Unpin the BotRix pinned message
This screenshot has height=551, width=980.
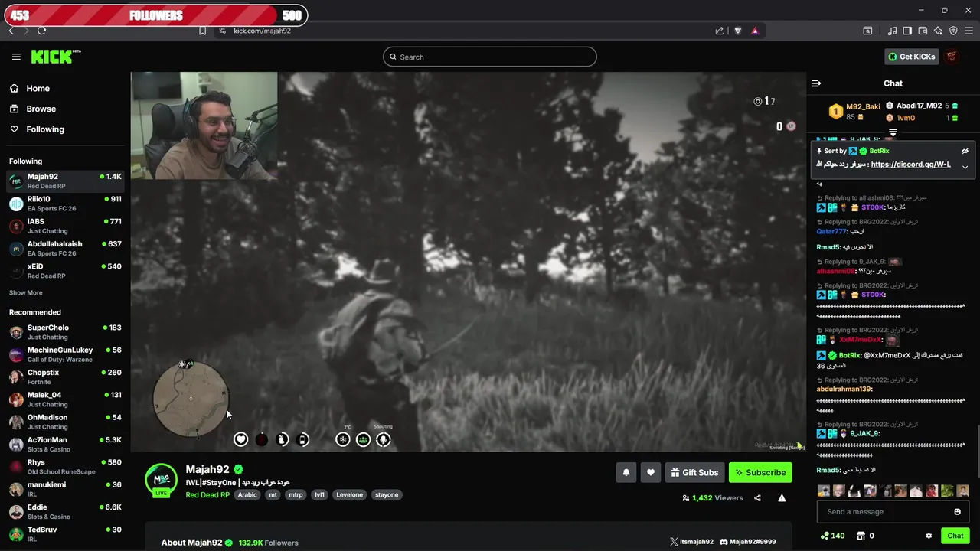coord(965,151)
